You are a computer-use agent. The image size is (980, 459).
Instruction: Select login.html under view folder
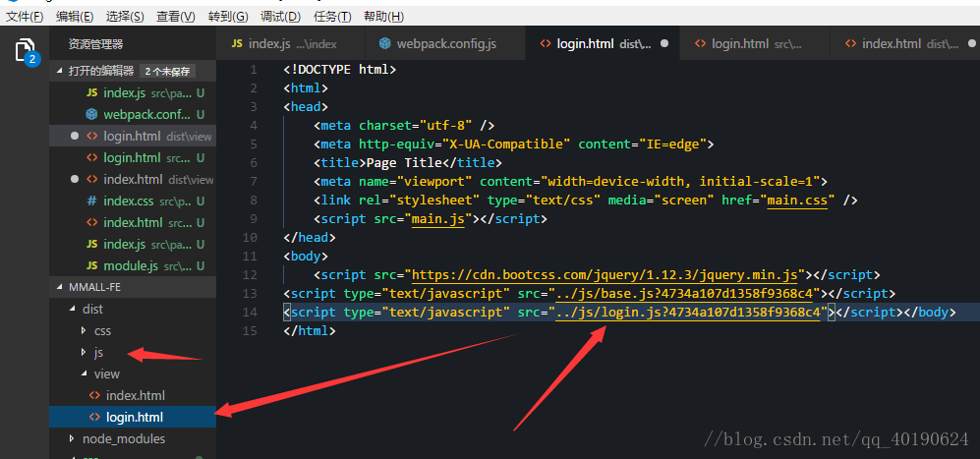(133, 417)
